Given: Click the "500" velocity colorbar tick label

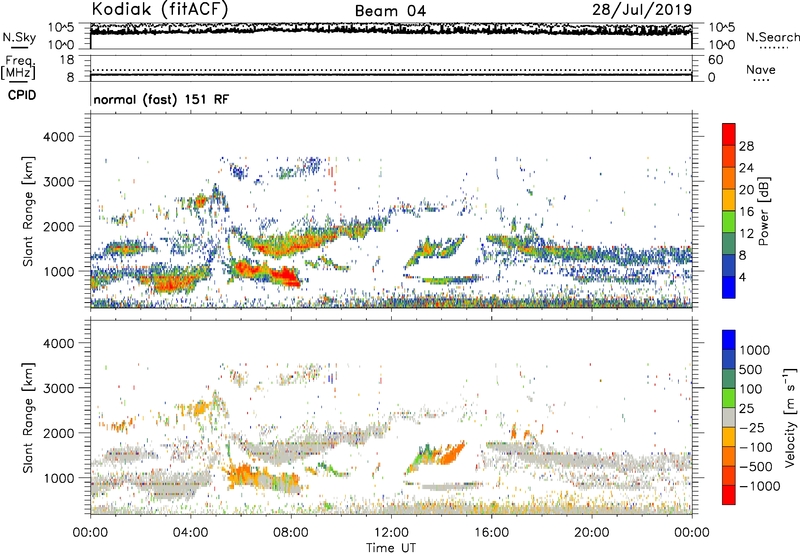Looking at the screenshot, I should 751,370.
